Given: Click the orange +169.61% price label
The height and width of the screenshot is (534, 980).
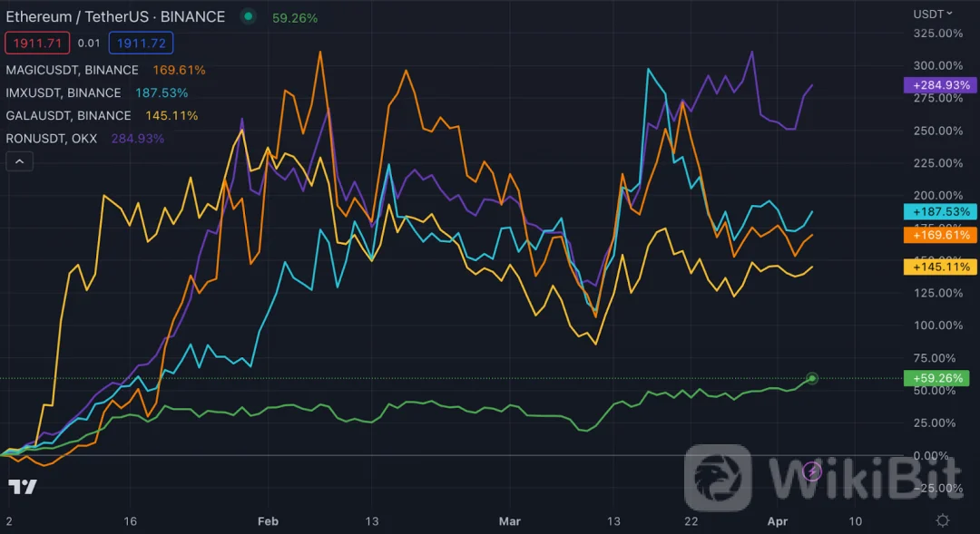Looking at the screenshot, I should tap(940, 235).
